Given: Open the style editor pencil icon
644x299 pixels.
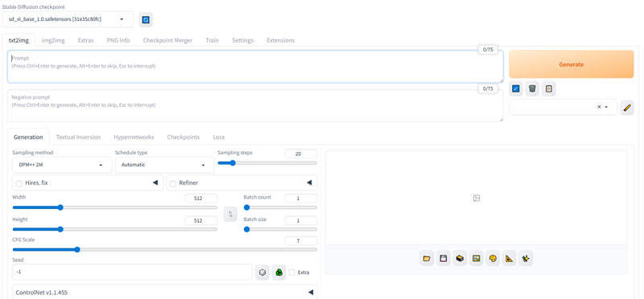Looking at the screenshot, I should tap(627, 108).
